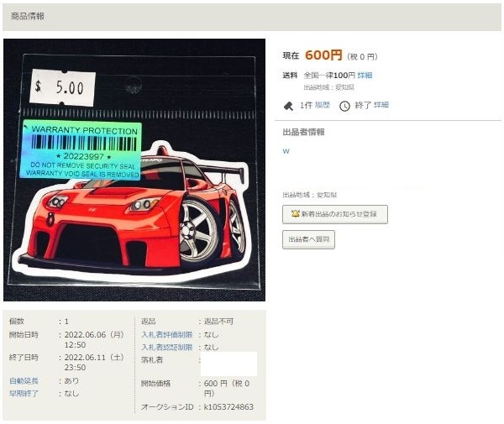This screenshot has height=424, width=504.
Task: Register via 新着出品のお知らせ登録 bell button
Action: click(x=335, y=214)
